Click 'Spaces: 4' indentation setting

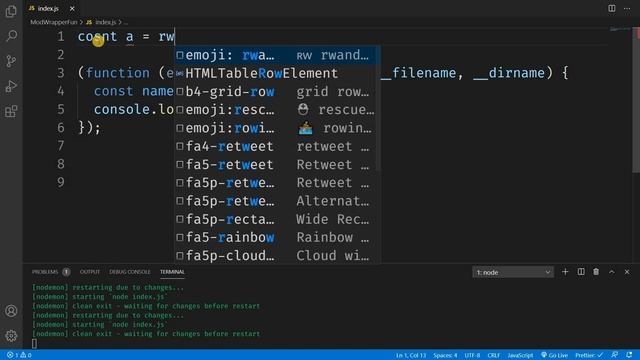coord(445,355)
